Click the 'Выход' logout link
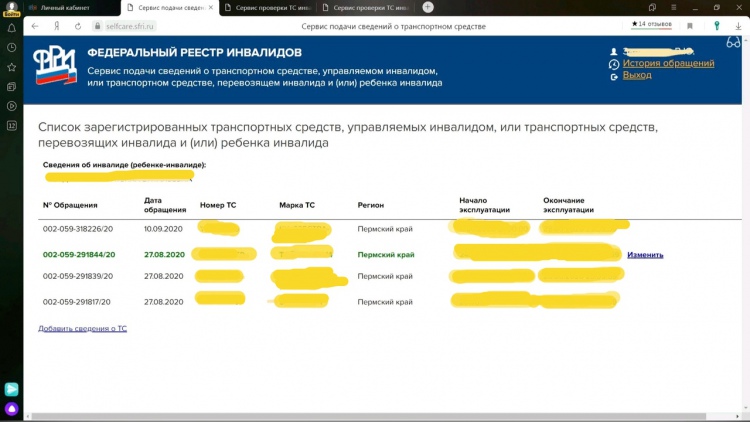The width and height of the screenshot is (750, 422). pyautogui.click(x=637, y=75)
